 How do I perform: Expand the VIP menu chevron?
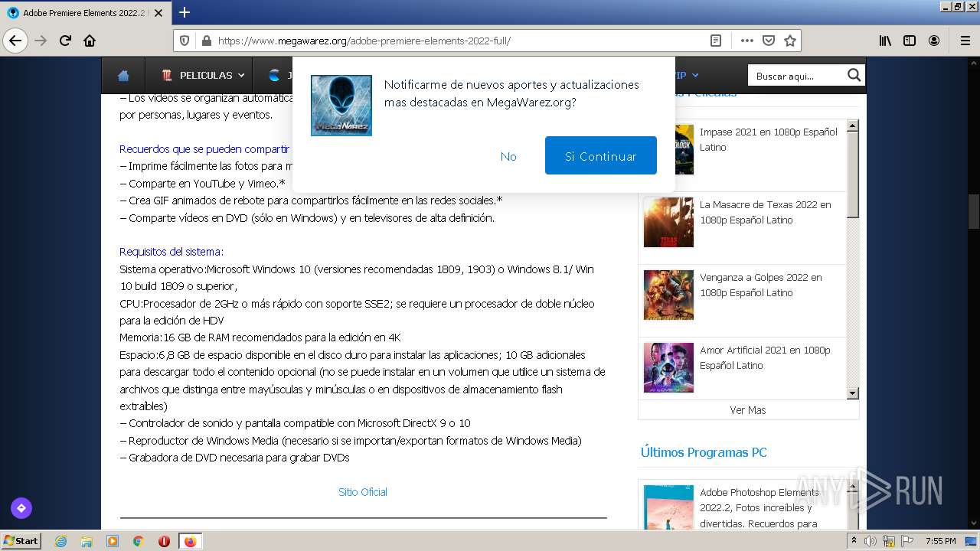pos(695,75)
